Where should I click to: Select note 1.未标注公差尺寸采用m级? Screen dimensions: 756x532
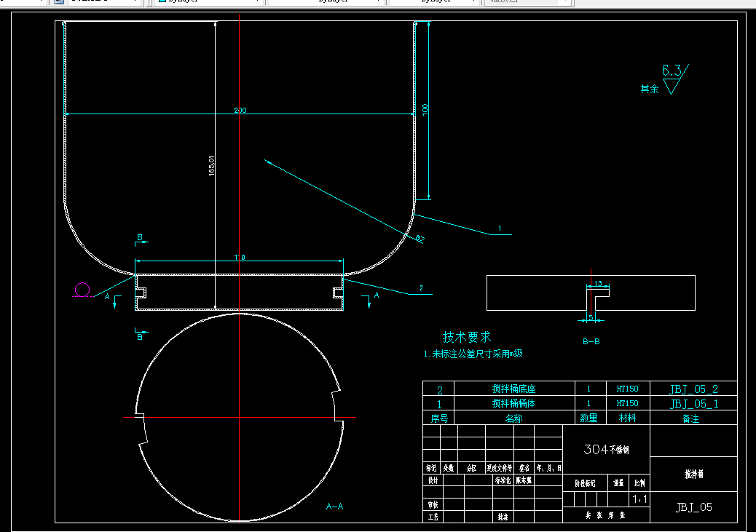click(473, 354)
